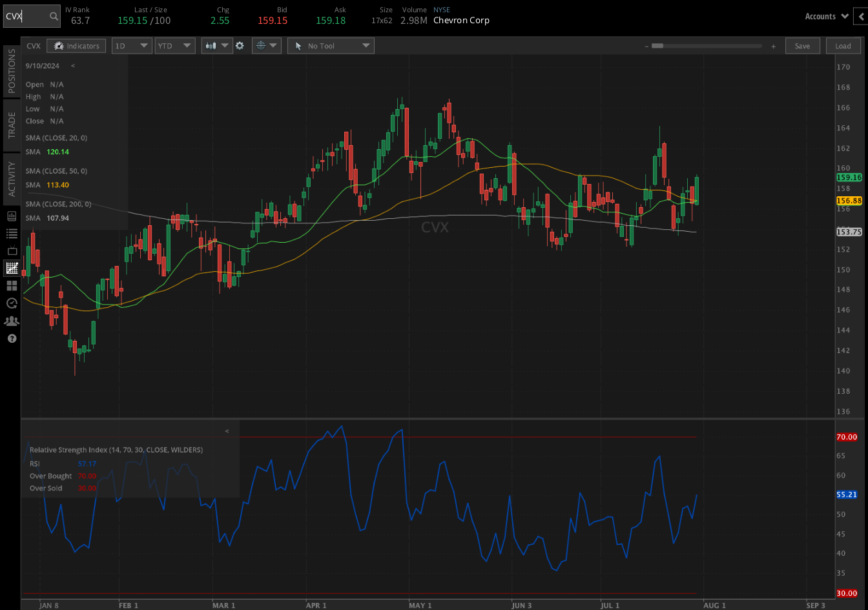Viewport: 868px width, 610px height.
Task: Open the Trade side tab
Action: click(12, 125)
